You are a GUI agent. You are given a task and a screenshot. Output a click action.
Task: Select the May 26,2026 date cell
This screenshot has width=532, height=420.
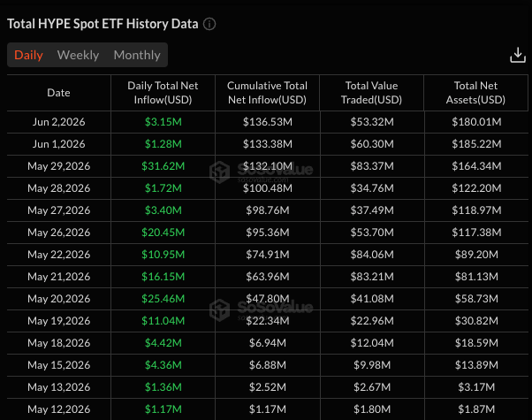click(58, 233)
